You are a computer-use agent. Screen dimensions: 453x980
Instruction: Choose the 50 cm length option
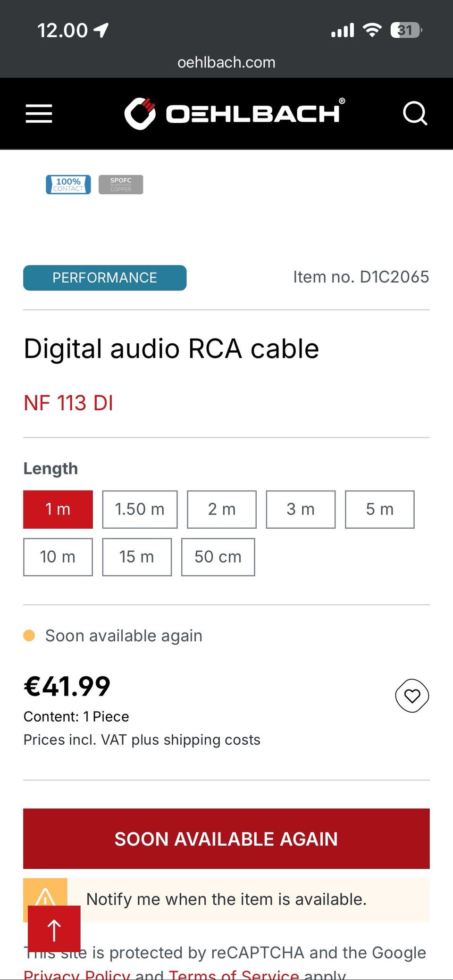(x=218, y=557)
